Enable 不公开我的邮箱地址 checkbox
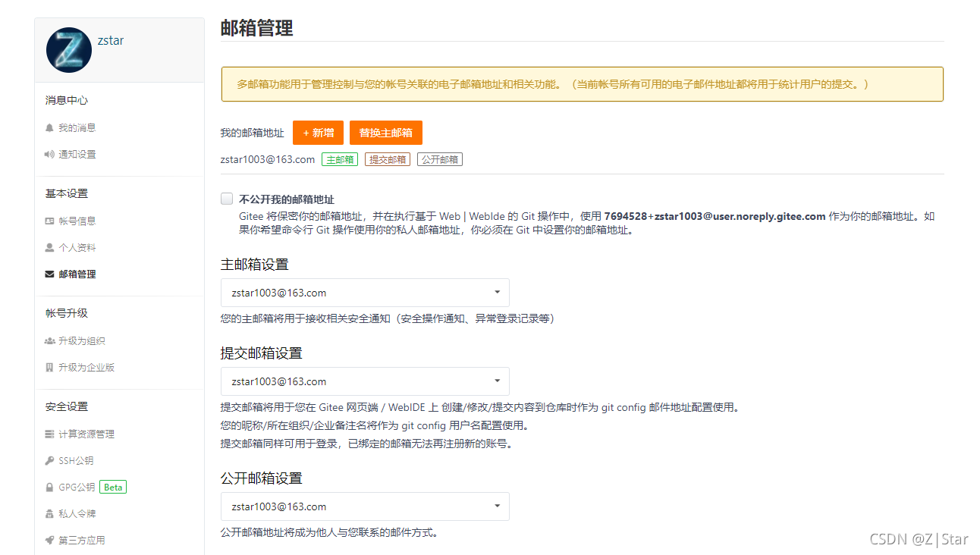Screen dimensions: 980x555 (226, 198)
